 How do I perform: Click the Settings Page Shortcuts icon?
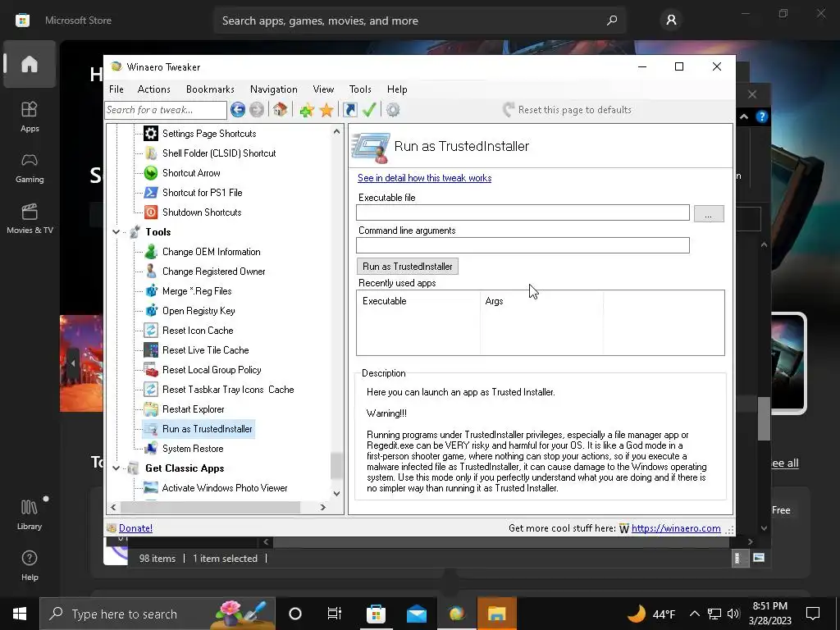point(151,134)
